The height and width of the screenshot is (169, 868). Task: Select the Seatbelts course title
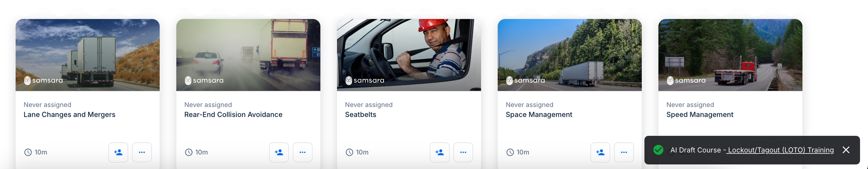coord(361,115)
